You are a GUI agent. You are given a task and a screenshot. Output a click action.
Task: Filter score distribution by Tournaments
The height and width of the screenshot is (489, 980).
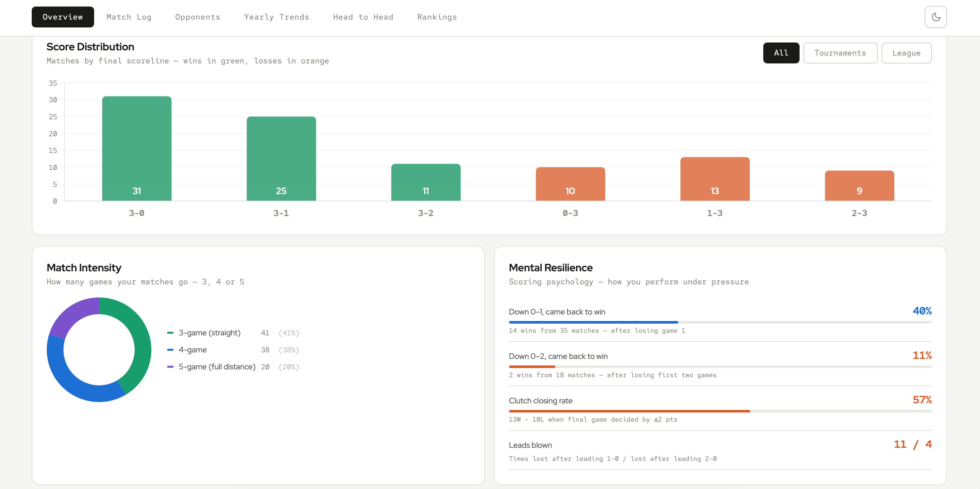pyautogui.click(x=840, y=53)
